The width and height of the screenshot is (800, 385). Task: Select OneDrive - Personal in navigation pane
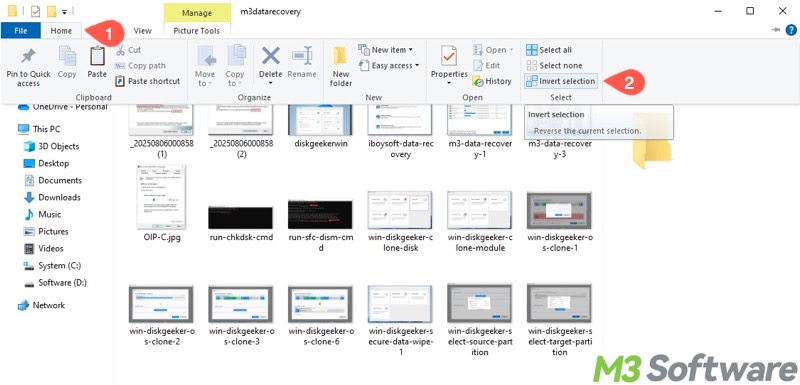63,107
